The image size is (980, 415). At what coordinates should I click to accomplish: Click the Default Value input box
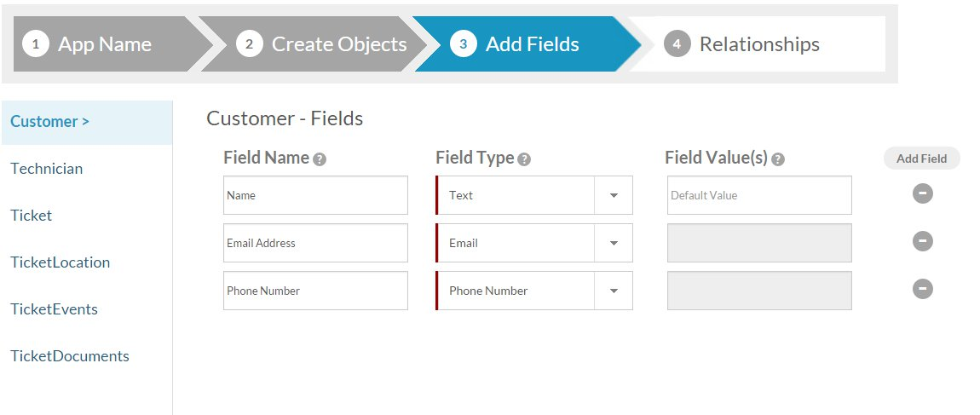pyautogui.click(x=758, y=195)
